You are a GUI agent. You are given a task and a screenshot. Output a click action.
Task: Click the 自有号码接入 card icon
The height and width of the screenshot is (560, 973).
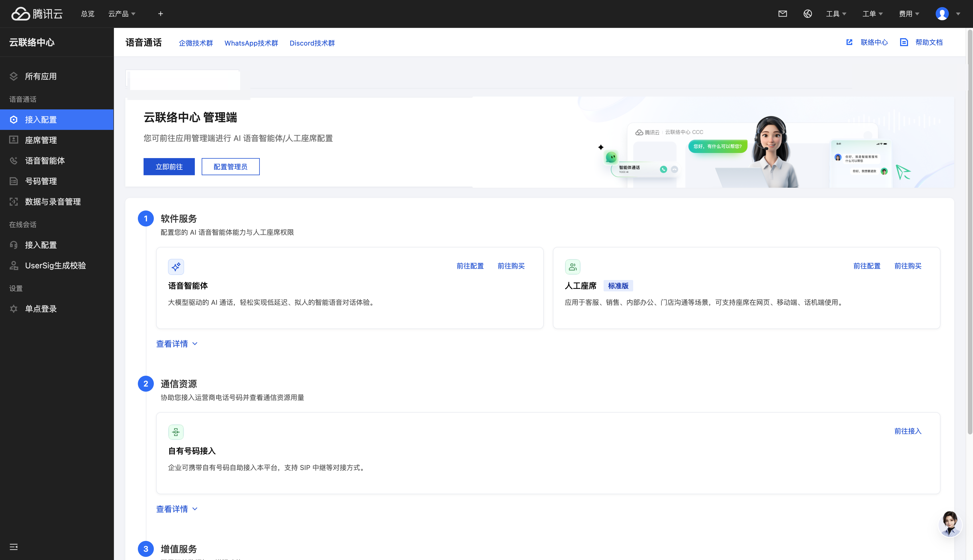[176, 432]
